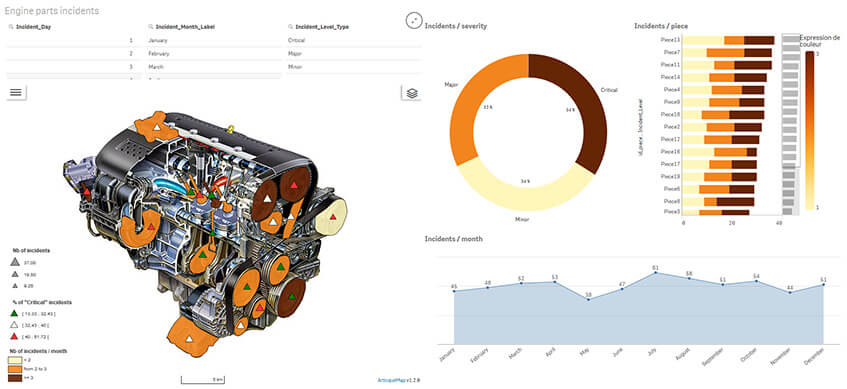Click the color expression gradient legend

click(809, 130)
